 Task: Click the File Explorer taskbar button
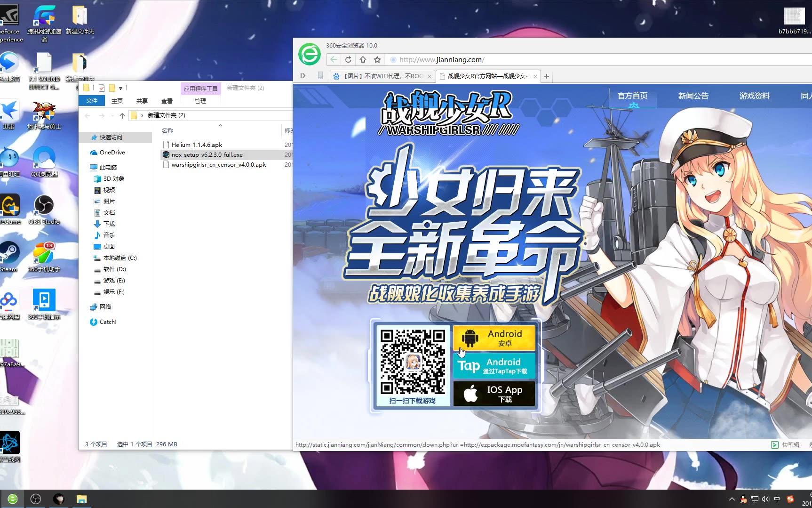pos(81,499)
